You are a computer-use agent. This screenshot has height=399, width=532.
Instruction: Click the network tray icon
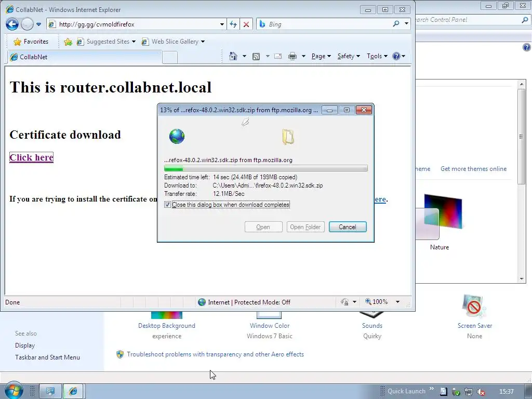(469, 392)
